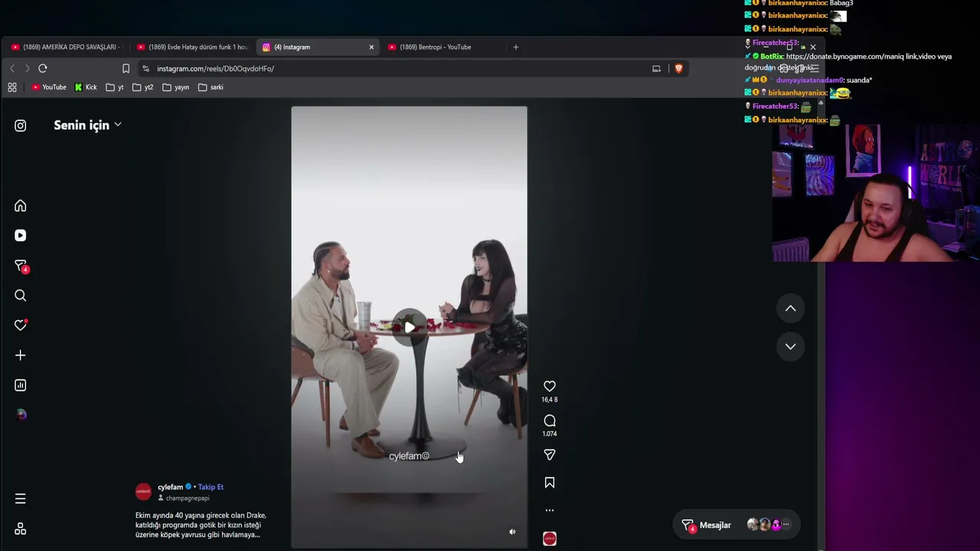This screenshot has width=980, height=551.
Task: Expand the truncated reel caption text
Action: coord(201,525)
